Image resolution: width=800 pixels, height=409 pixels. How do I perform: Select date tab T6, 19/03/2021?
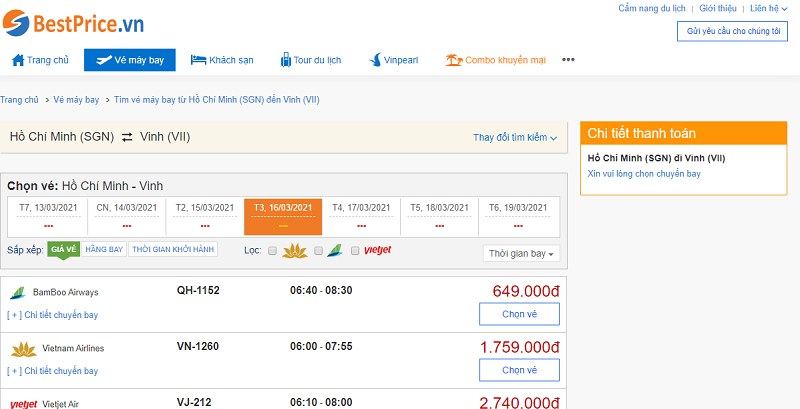pyautogui.click(x=518, y=217)
